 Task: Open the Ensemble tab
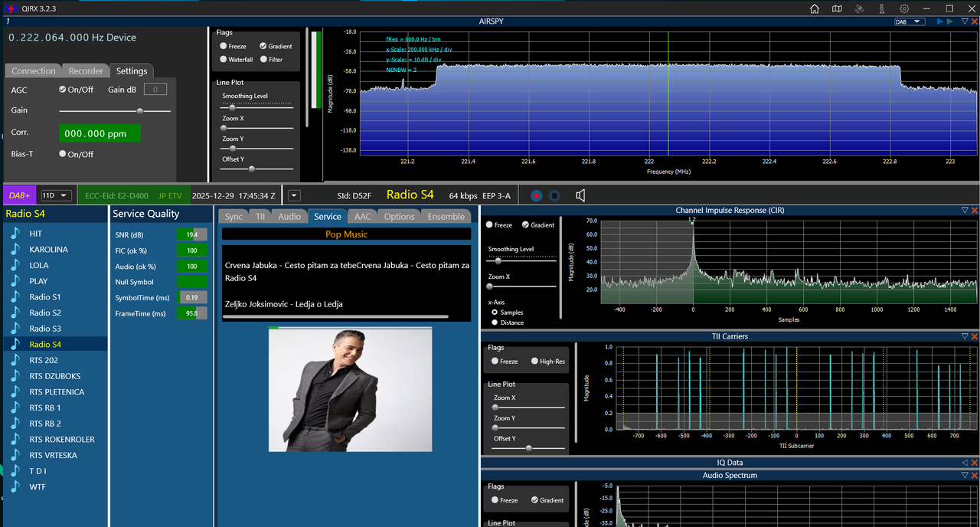(x=446, y=217)
